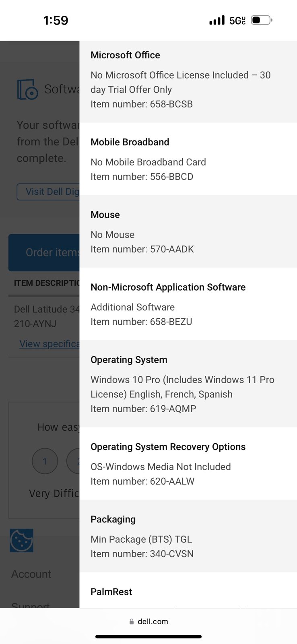297x644 pixels.
Task: Tap the cellular signal bars icon
Action: [x=217, y=20]
